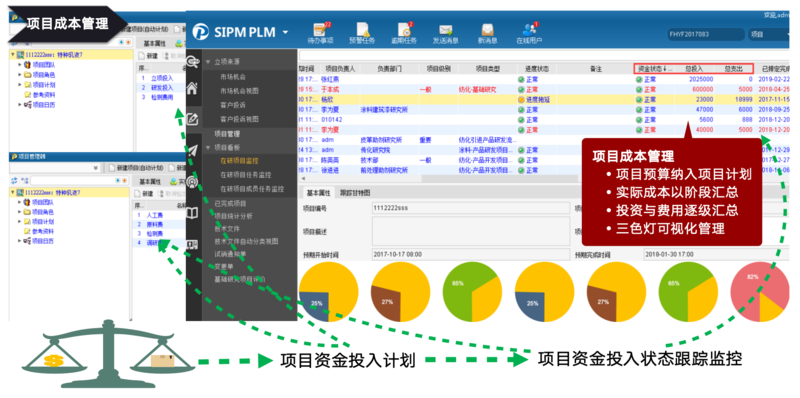Click the SIPM PLM logo
The image size is (800, 398).
point(201,33)
